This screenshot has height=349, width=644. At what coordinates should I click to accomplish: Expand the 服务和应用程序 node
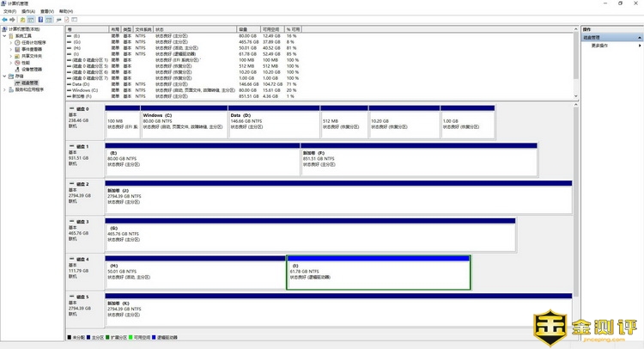pos(5,90)
